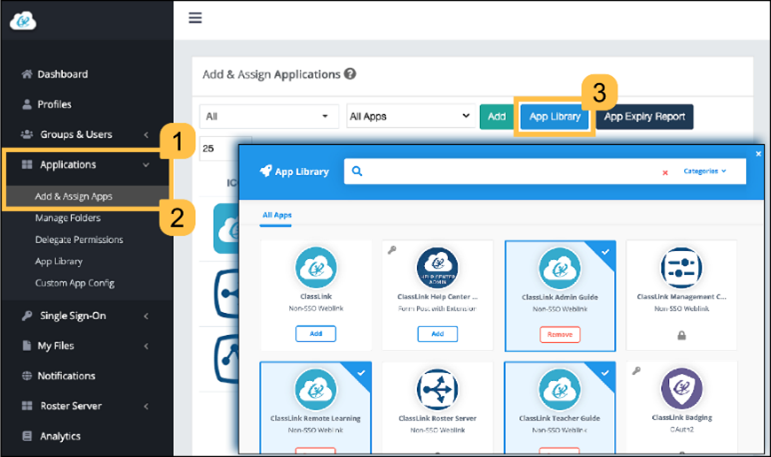Click the Roster Server grid icon
771x457 pixels.
click(x=27, y=406)
